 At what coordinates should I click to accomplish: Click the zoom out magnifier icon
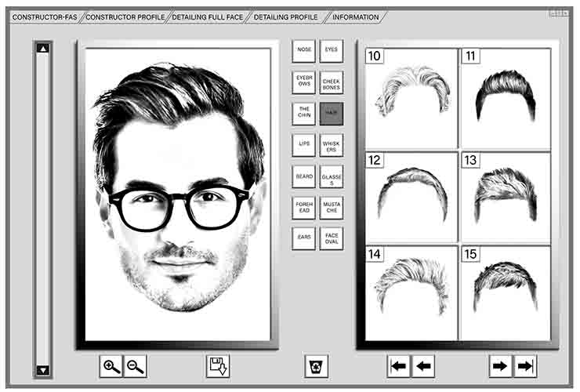[136, 366]
